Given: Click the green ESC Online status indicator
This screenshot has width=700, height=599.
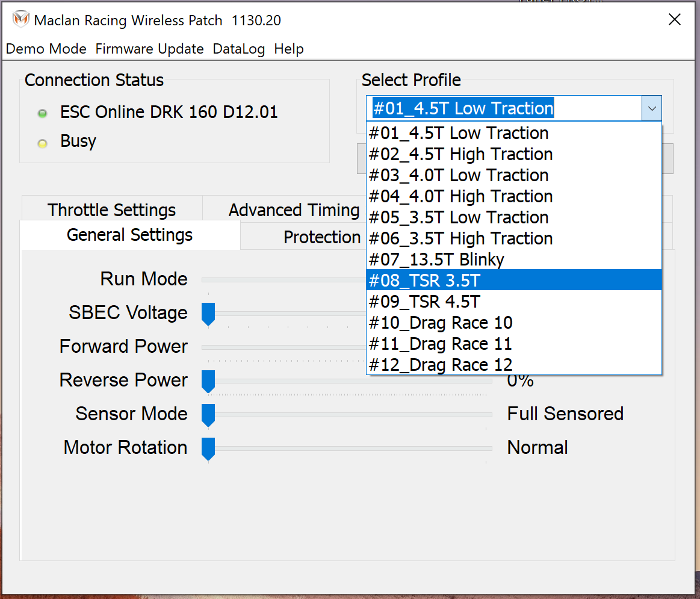Looking at the screenshot, I should pyautogui.click(x=42, y=113).
